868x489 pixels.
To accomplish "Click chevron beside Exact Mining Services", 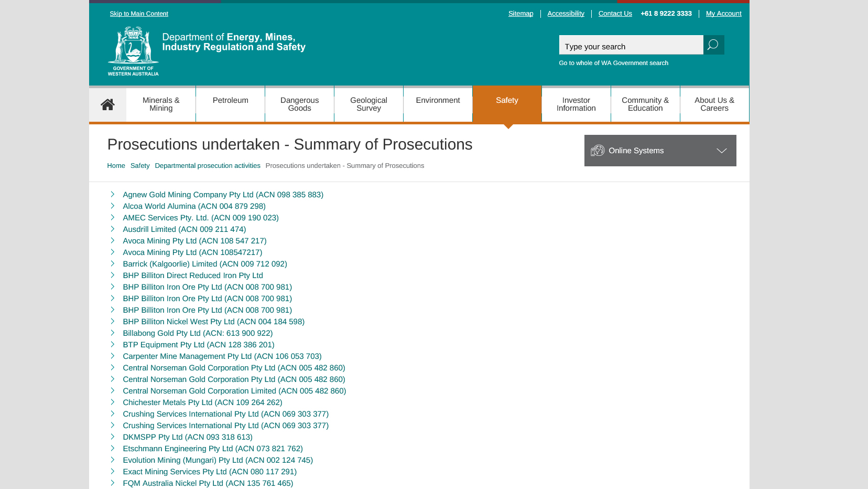I will tap(112, 471).
